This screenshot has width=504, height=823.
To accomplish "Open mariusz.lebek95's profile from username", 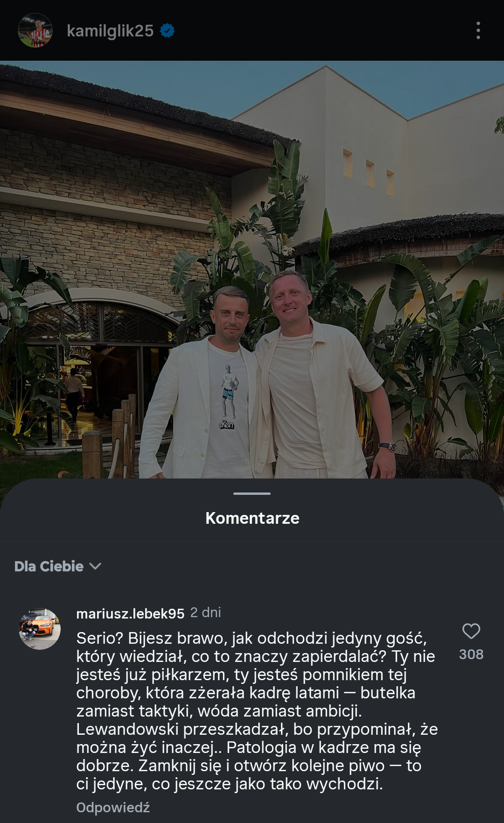I will (x=130, y=613).
